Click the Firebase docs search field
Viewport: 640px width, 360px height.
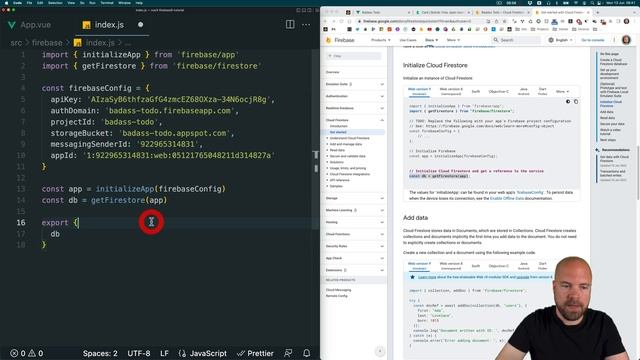(x=516, y=40)
